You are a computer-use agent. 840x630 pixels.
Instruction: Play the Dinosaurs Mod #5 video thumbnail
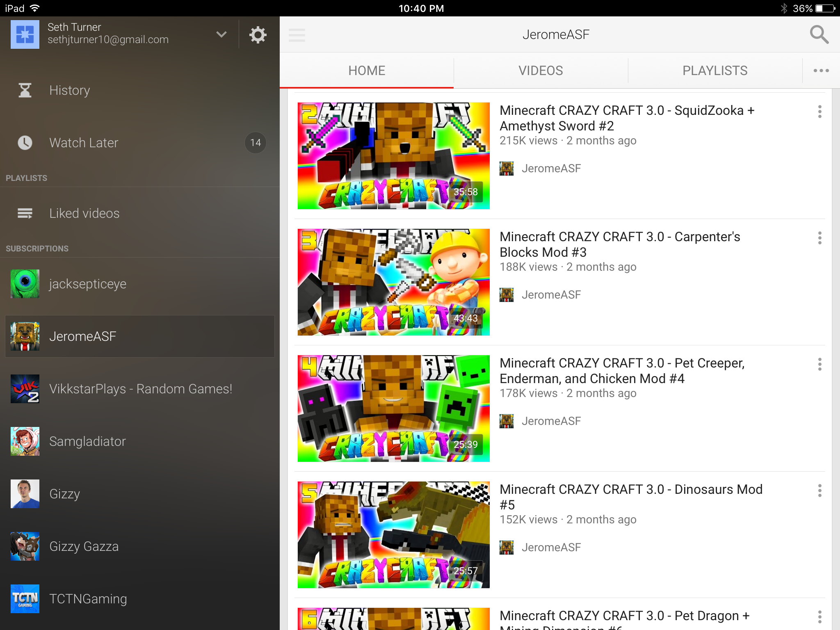394,535
